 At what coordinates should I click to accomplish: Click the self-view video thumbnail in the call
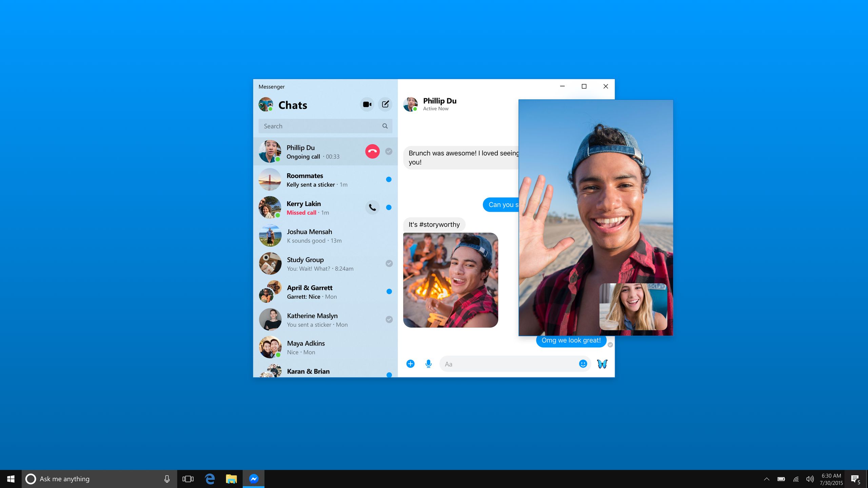click(633, 307)
